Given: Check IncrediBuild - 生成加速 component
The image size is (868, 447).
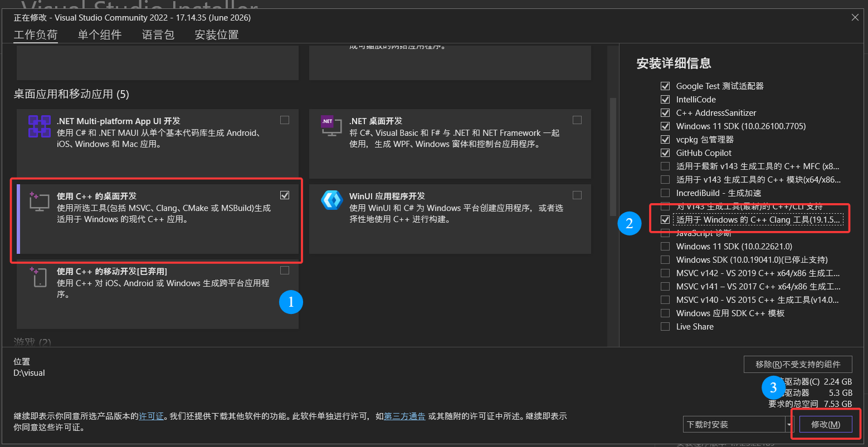Looking at the screenshot, I should tap(665, 193).
